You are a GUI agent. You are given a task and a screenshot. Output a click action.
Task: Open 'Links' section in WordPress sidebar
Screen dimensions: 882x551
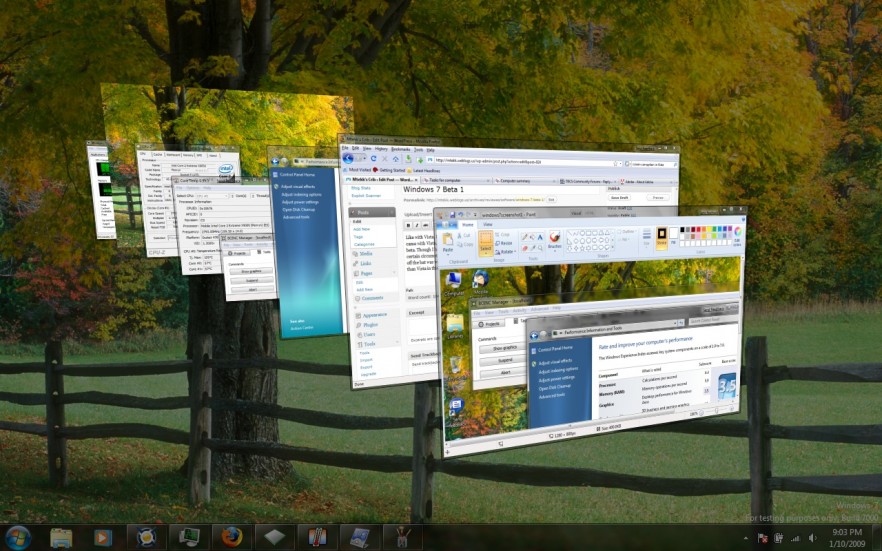pos(365,263)
